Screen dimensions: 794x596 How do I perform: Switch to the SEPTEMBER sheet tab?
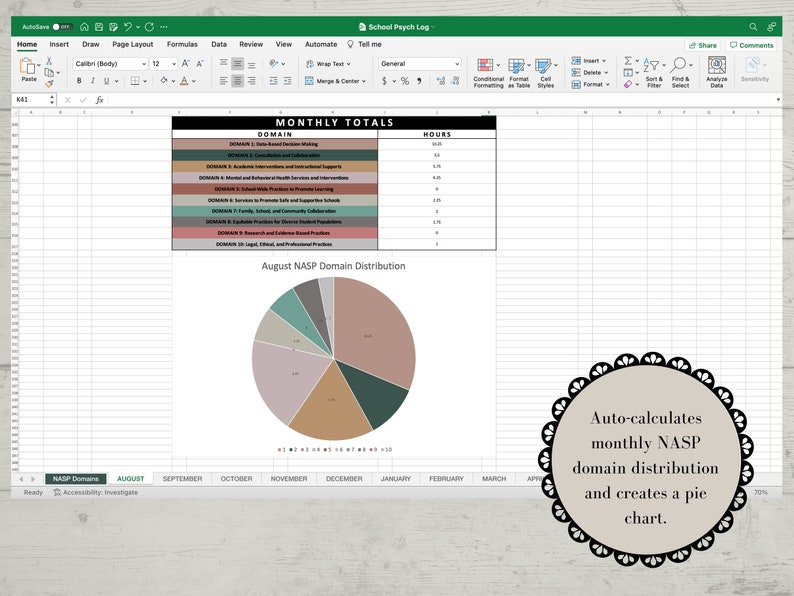[x=182, y=479]
